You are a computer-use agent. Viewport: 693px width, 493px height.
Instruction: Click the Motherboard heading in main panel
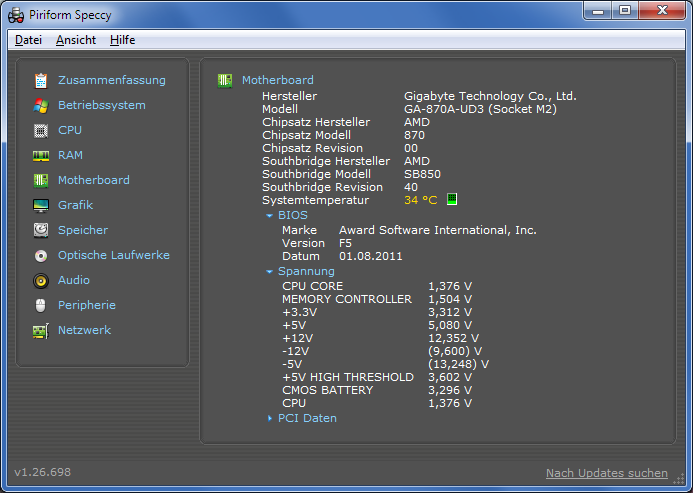[278, 80]
